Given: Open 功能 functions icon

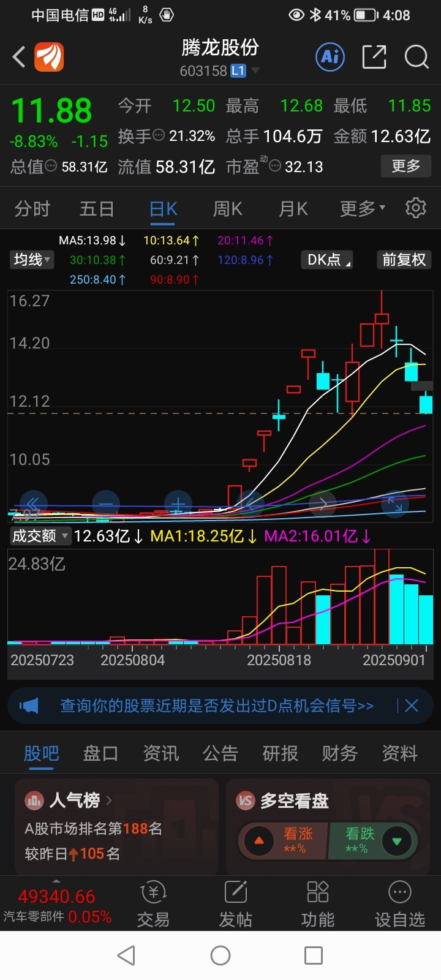Looking at the screenshot, I should point(318,892).
